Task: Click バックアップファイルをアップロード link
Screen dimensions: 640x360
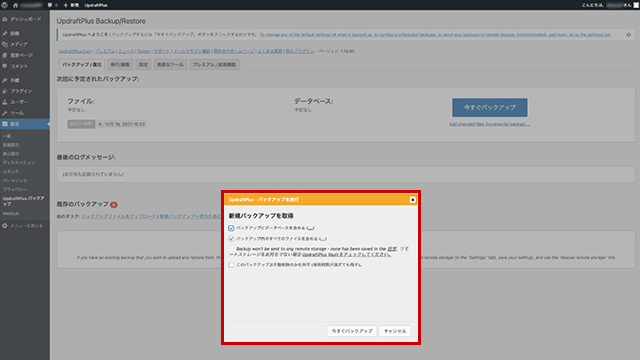Action: pos(119,216)
